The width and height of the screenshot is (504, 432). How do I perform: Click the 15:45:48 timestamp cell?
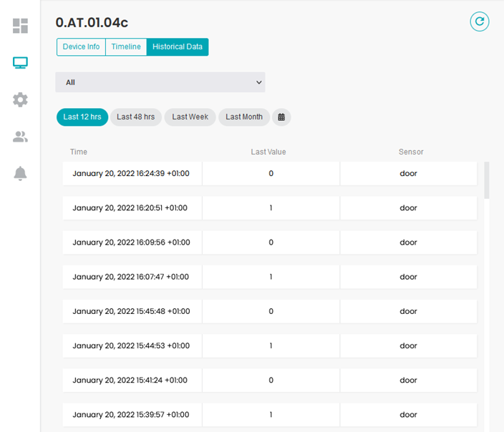132,311
